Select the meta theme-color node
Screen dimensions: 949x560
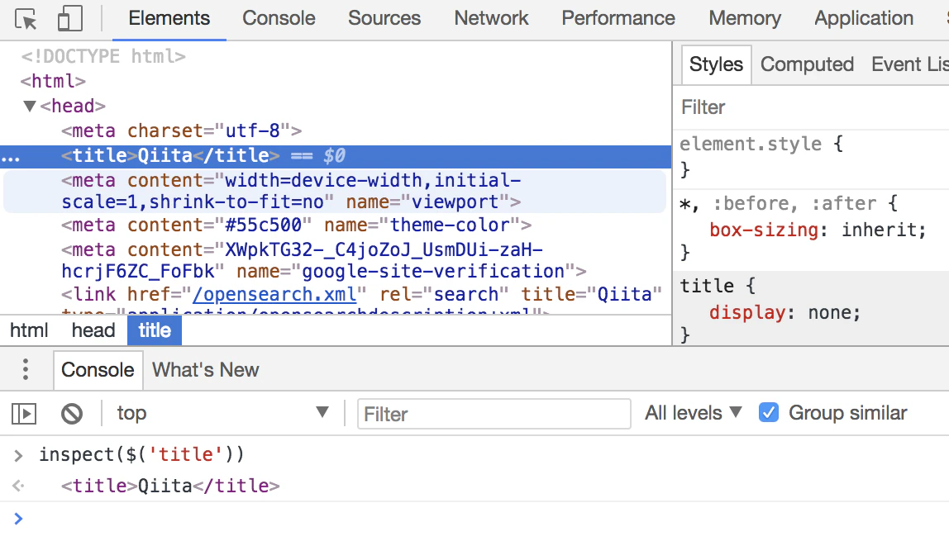click(297, 225)
